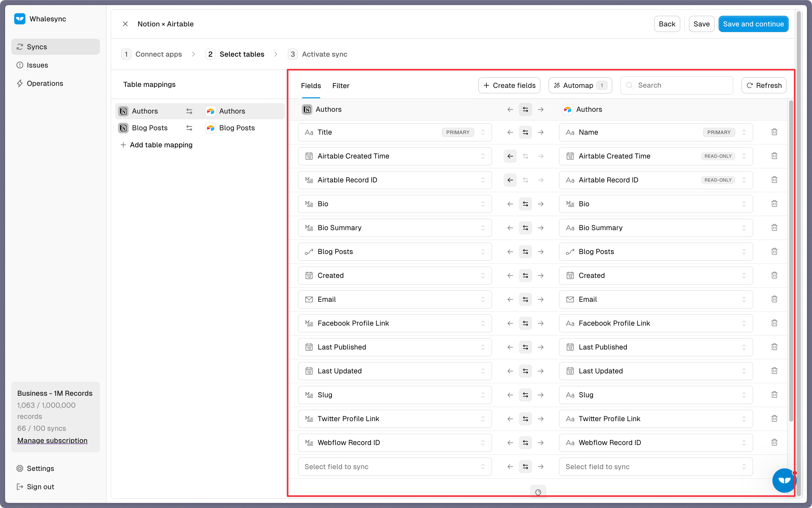Remove the Twitter Profile Link mapping
Image resolution: width=812 pixels, height=508 pixels.
click(774, 418)
